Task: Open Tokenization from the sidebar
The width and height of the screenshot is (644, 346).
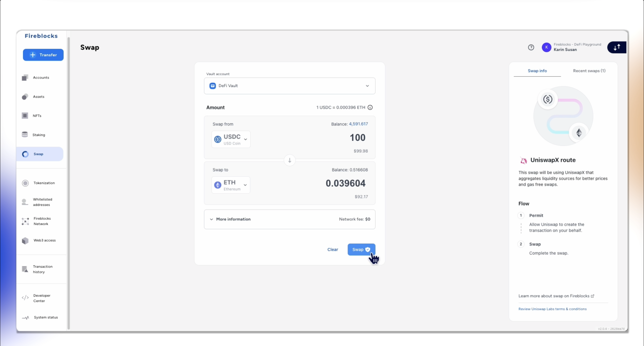Action: [44, 183]
